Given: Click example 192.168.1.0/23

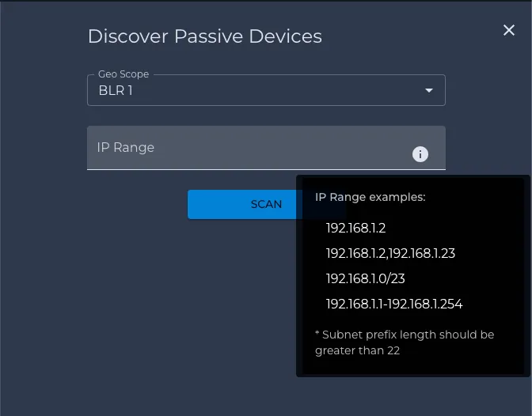Looking at the screenshot, I should click(x=365, y=278).
